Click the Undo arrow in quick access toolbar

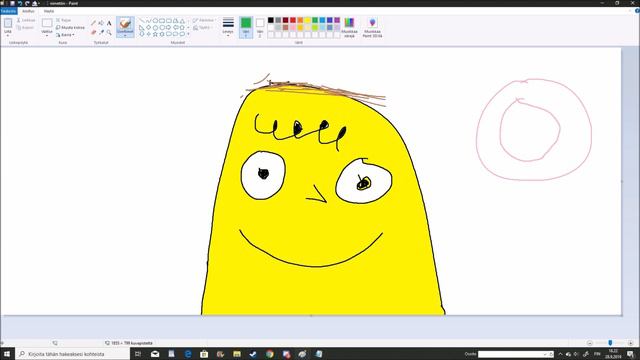click(20, 3)
